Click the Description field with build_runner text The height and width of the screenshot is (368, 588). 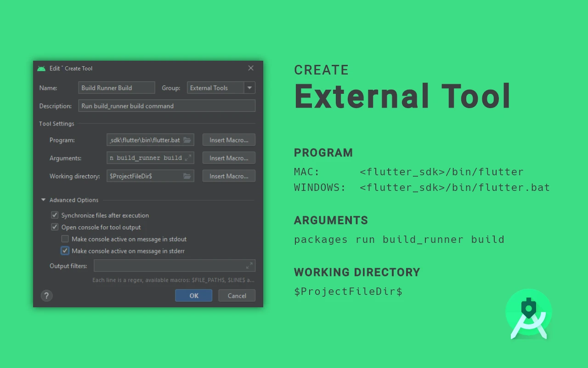pyautogui.click(x=166, y=105)
